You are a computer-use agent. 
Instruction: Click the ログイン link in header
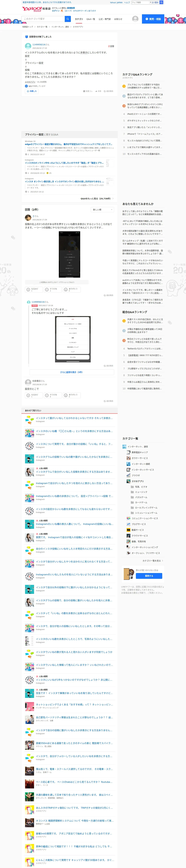coord(56,11)
